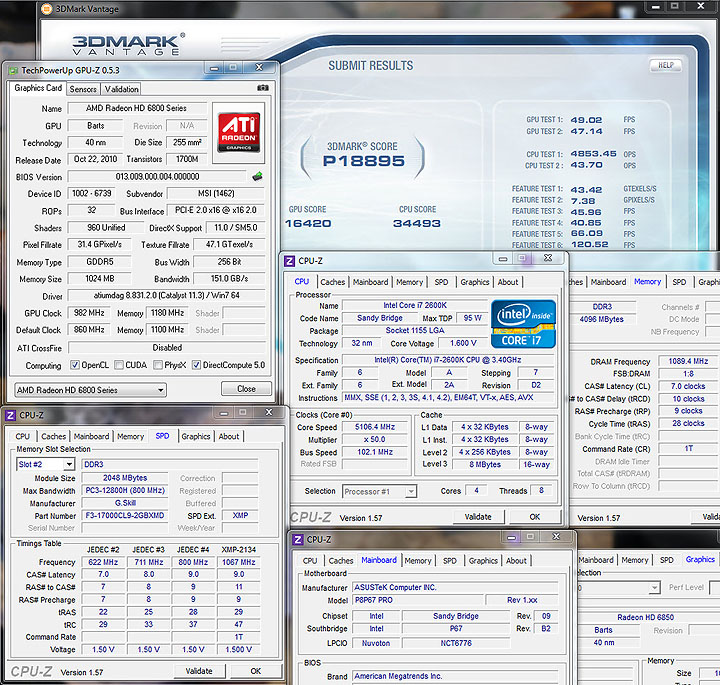Open the display selection dropdown in Graphics window

(618, 588)
